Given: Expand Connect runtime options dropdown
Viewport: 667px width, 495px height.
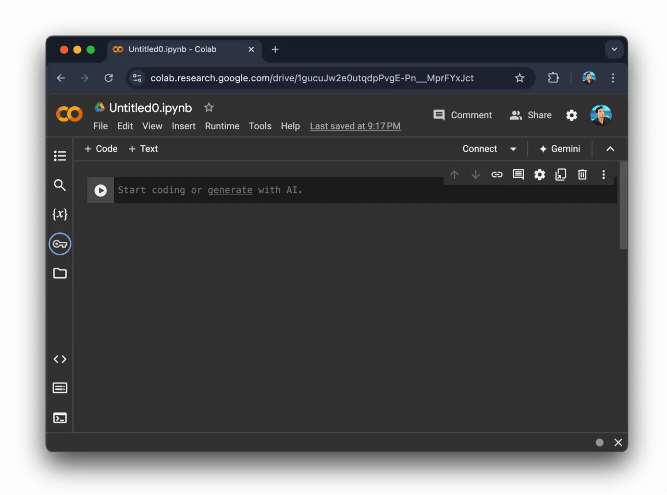Looking at the screenshot, I should [513, 149].
